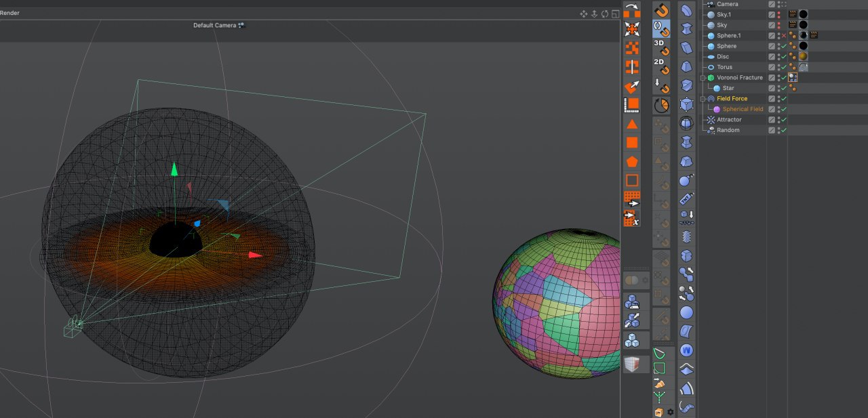This screenshot has height=418, width=868.
Task: Click the Default Camera viewport label
Action: (x=215, y=25)
